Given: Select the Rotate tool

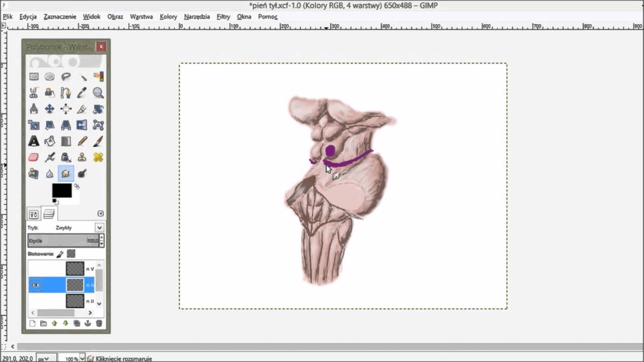Looking at the screenshot, I should click(98, 109).
